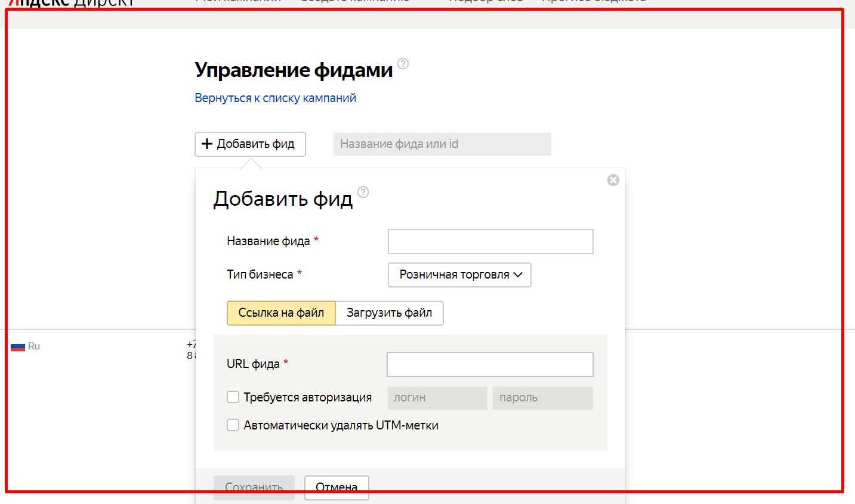
Task: Tick Автоматически удалять UTM-метки checkbox
Action: pos(233,425)
